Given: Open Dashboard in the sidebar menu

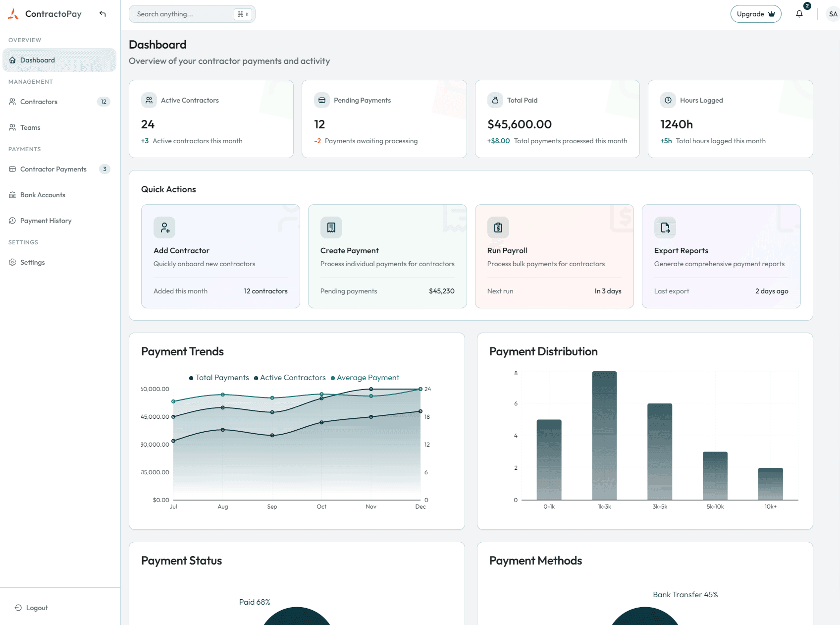Looking at the screenshot, I should pyautogui.click(x=59, y=60).
